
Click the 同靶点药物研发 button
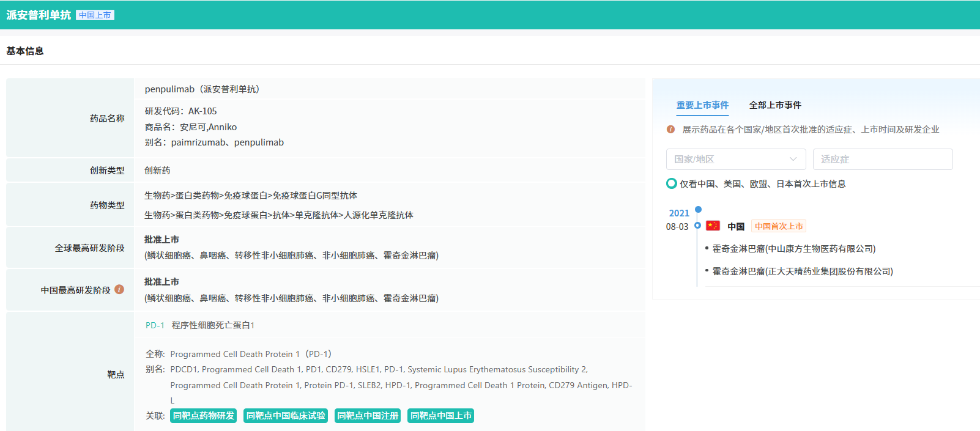click(x=203, y=416)
